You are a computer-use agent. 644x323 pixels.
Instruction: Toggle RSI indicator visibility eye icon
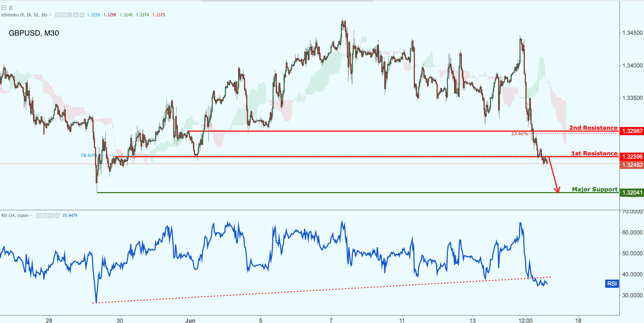coord(39,216)
